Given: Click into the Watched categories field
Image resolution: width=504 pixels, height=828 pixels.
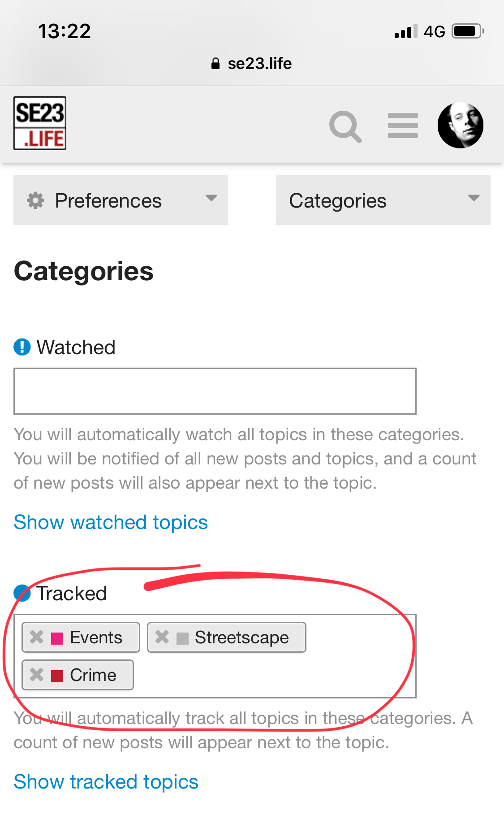Looking at the screenshot, I should click(215, 391).
